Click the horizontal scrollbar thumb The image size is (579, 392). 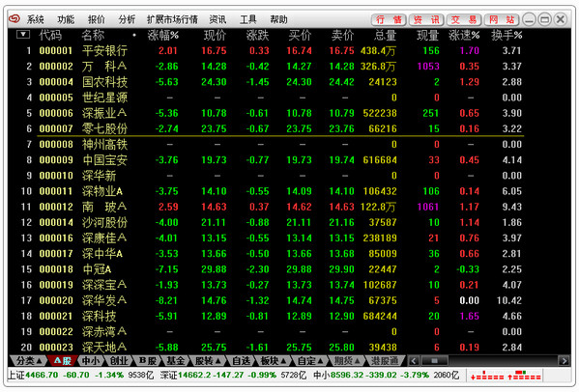click(435, 361)
